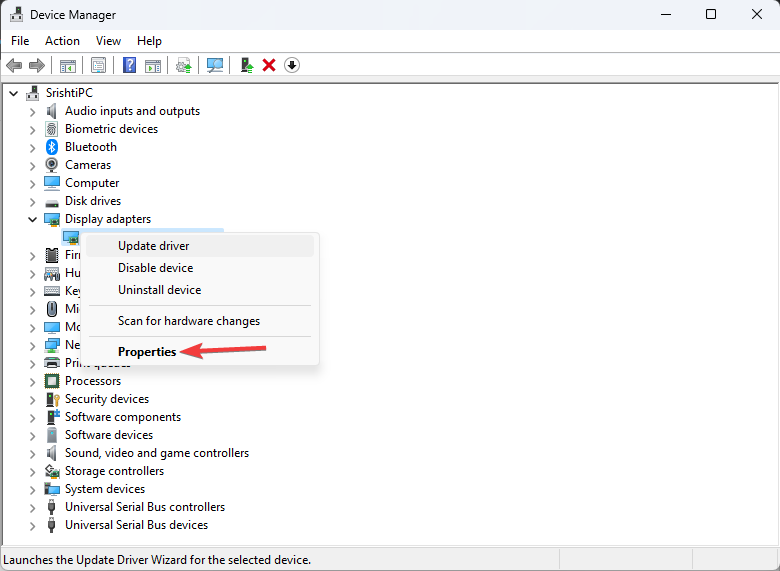Click the Disk drives icon

point(52,203)
